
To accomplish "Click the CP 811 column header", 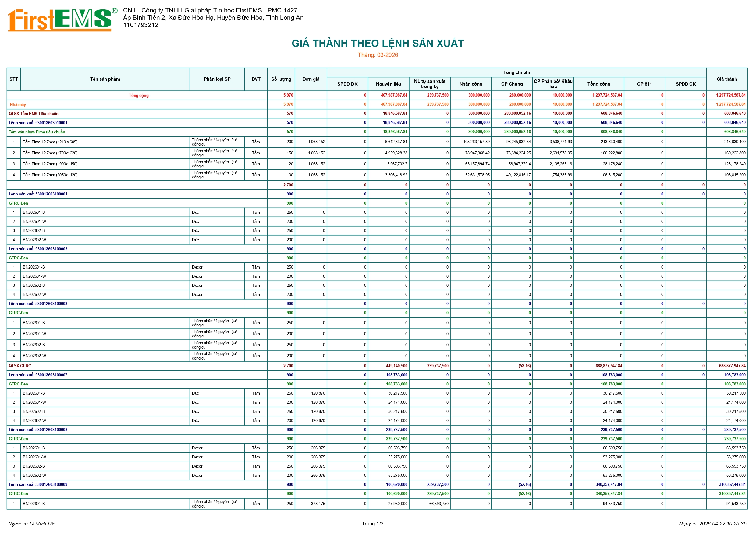I will [x=644, y=84].
